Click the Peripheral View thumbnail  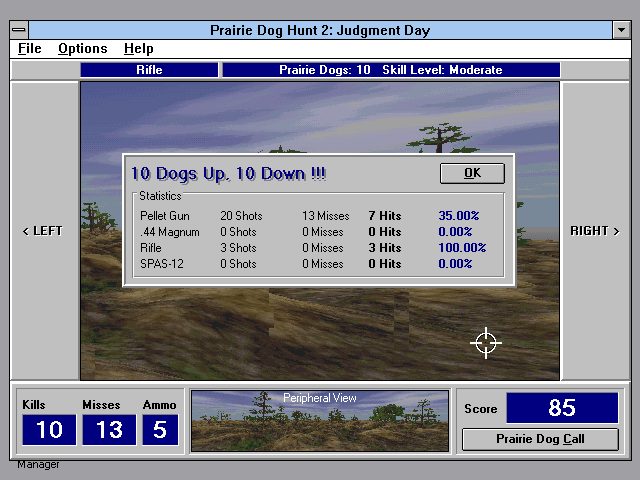tap(320, 421)
